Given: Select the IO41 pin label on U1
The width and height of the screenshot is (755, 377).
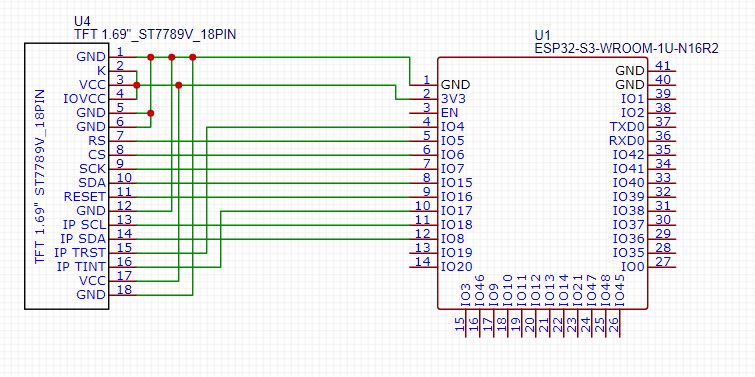Looking at the screenshot, I should pos(628,169).
